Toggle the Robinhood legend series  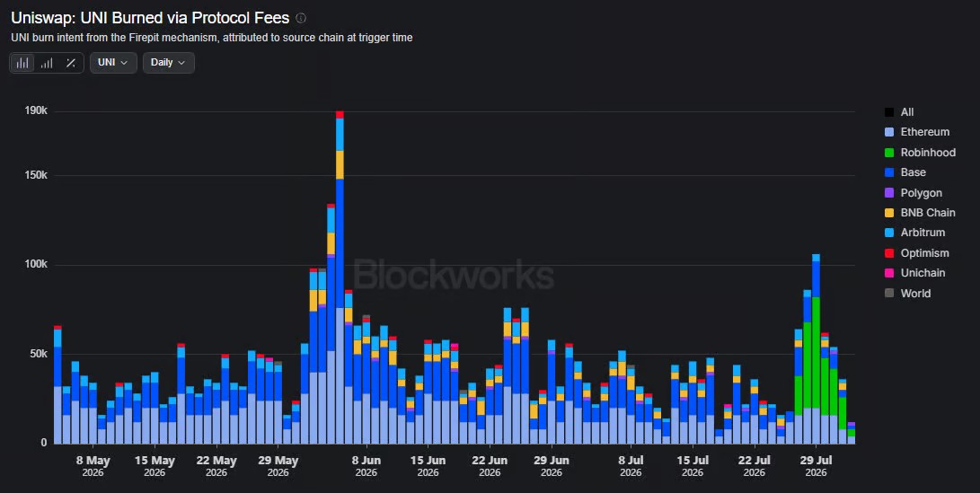(x=920, y=153)
